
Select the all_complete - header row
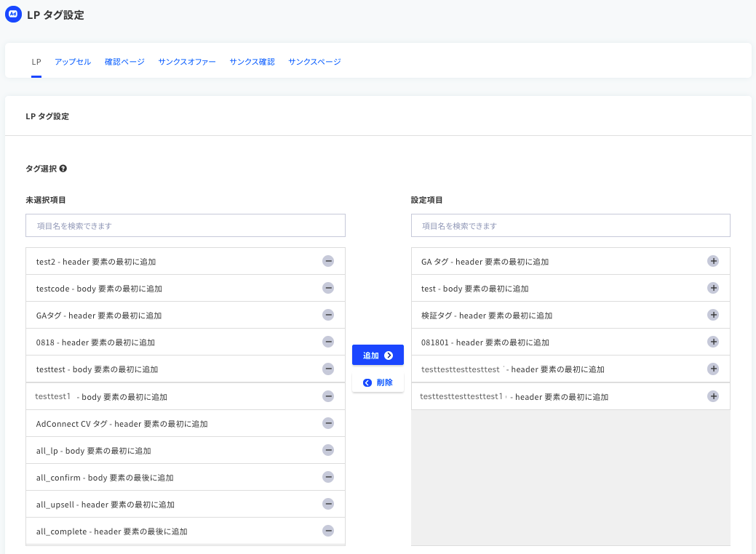pos(186,531)
